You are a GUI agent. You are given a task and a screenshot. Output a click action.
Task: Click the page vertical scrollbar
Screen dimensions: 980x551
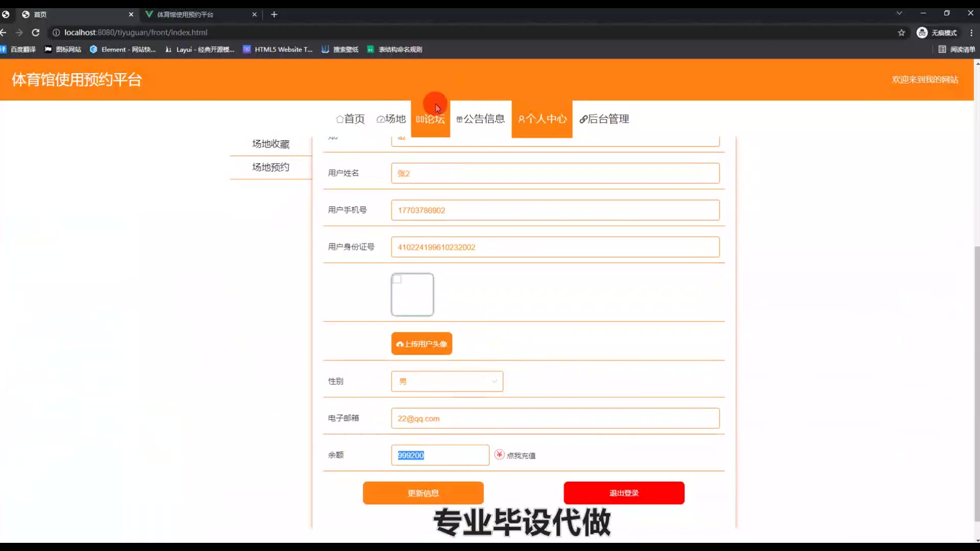click(977, 383)
